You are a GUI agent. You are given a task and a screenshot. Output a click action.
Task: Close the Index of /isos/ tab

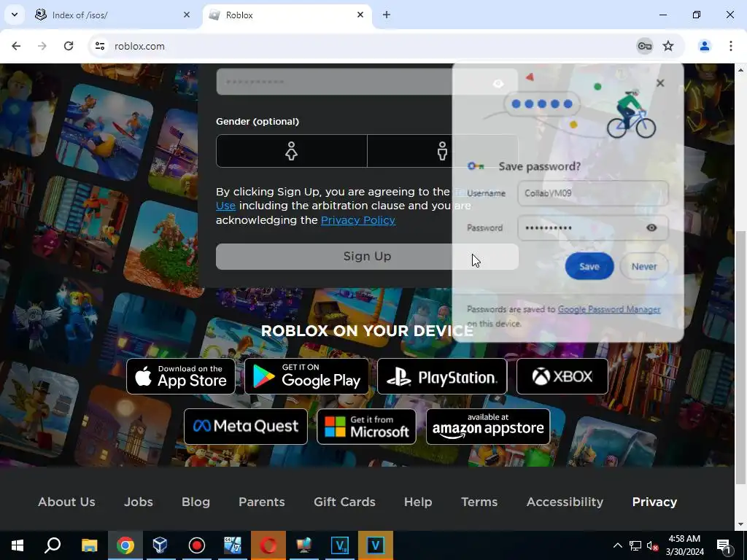[187, 15]
